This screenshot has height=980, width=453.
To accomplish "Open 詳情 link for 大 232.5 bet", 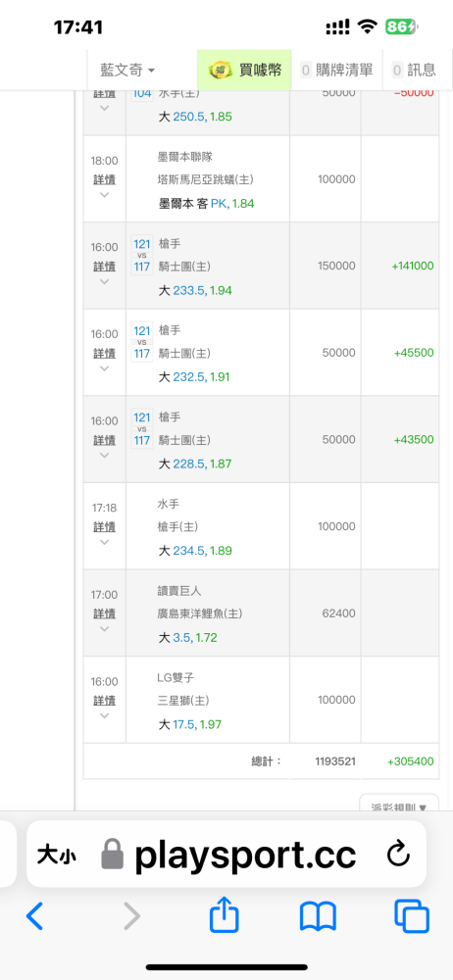I will click(105, 354).
